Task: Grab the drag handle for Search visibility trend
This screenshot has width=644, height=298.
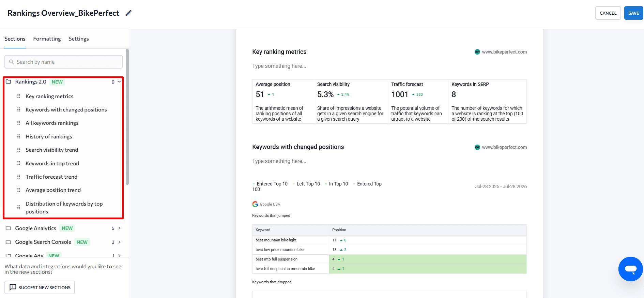Action: click(x=19, y=150)
